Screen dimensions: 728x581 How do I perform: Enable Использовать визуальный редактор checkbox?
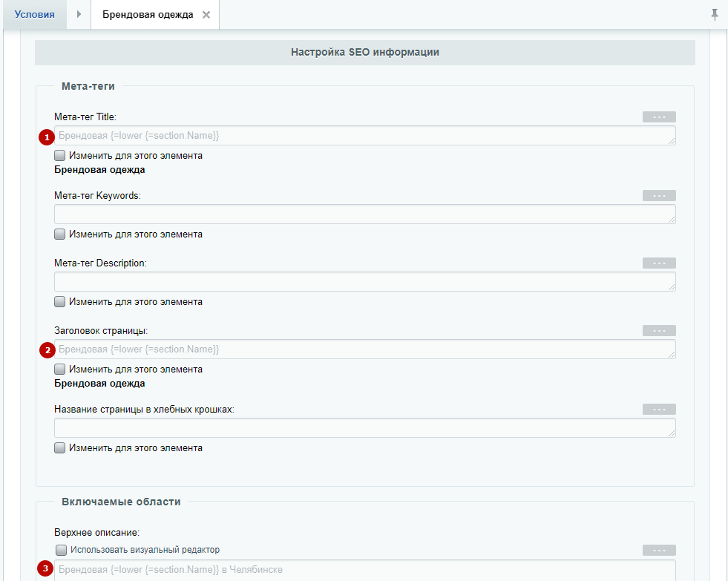pos(61,550)
